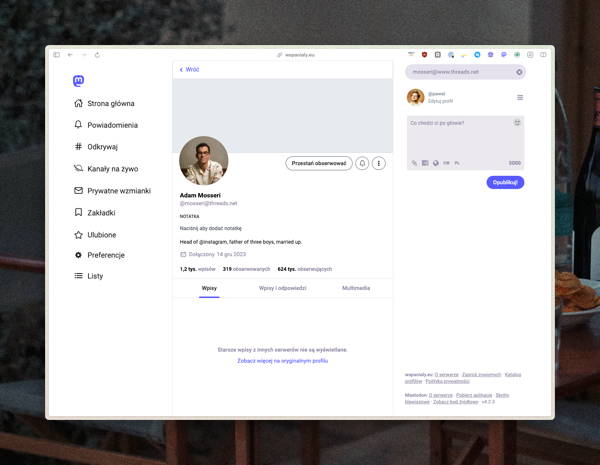Click the Przestań obserwować button
The height and width of the screenshot is (465, 600).
tap(318, 163)
